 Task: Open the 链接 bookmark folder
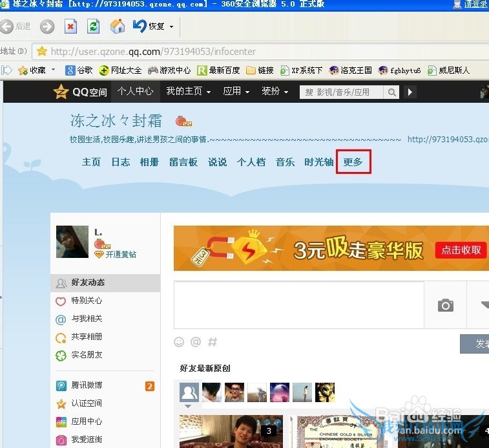click(x=260, y=70)
